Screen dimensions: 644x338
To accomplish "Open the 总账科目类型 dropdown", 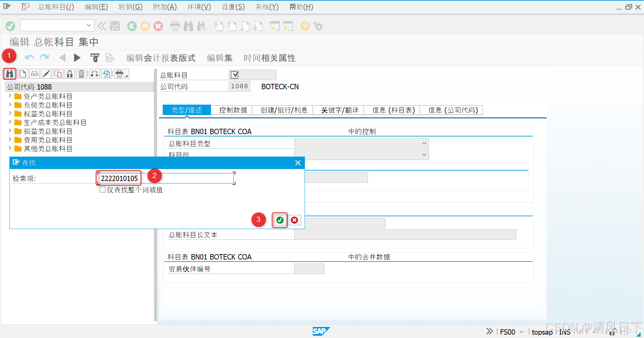I will pos(424,143).
